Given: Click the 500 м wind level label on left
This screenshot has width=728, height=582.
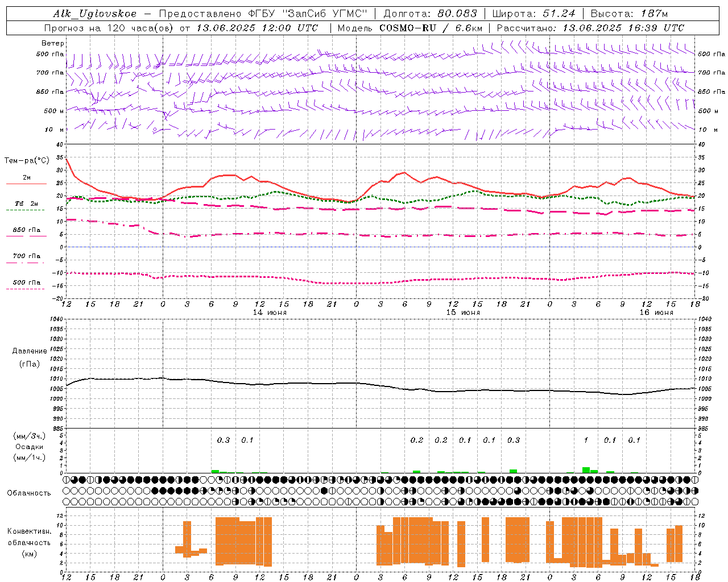Looking at the screenshot, I should tap(54, 111).
